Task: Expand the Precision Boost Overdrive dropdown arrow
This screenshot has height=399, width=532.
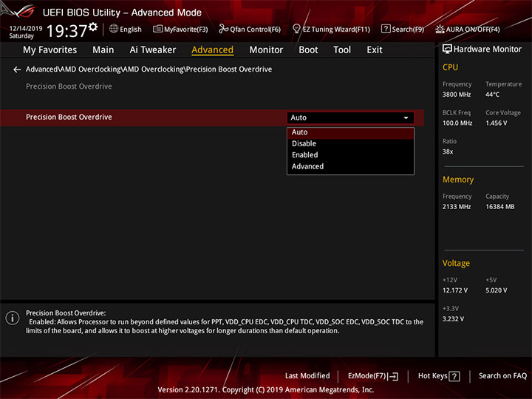Action: (x=406, y=117)
